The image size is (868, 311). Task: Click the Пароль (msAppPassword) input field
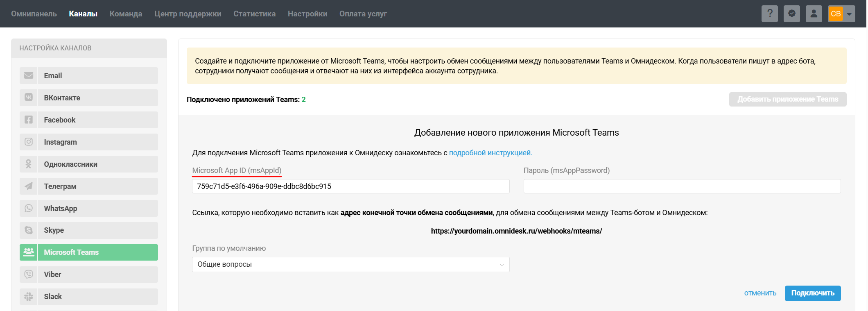tap(682, 186)
